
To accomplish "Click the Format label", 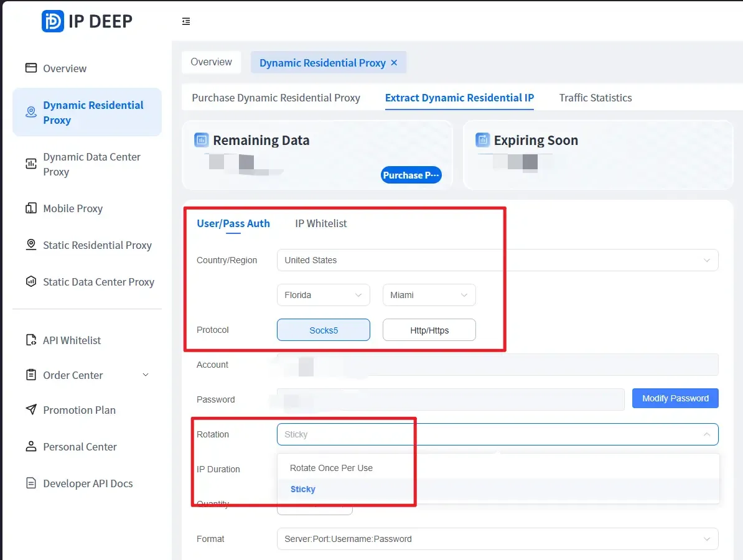I will click(x=210, y=539).
